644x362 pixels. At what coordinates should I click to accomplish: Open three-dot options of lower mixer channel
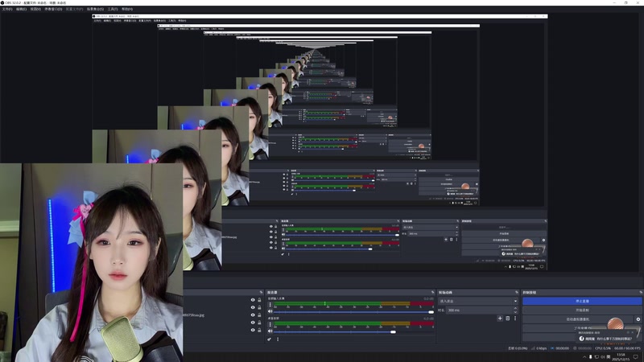(270, 324)
